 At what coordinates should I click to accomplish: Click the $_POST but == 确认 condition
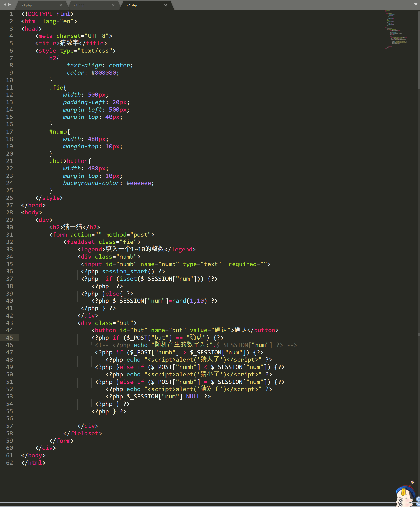pos(166,338)
